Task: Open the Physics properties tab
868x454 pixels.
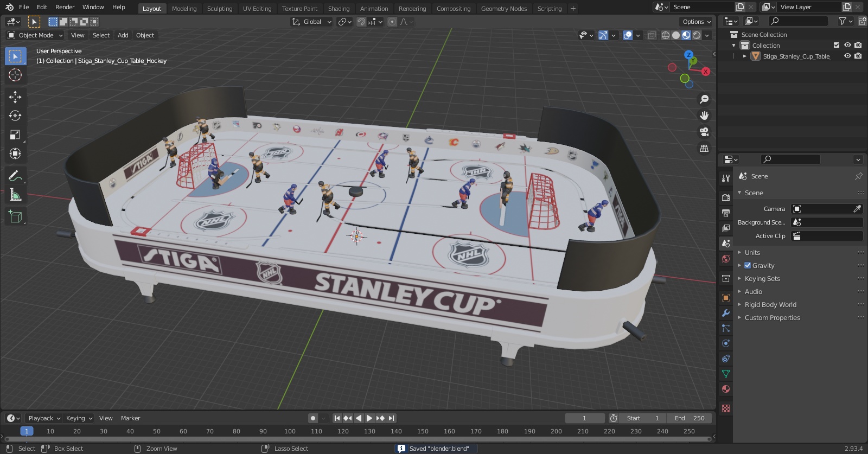Action: [x=726, y=343]
